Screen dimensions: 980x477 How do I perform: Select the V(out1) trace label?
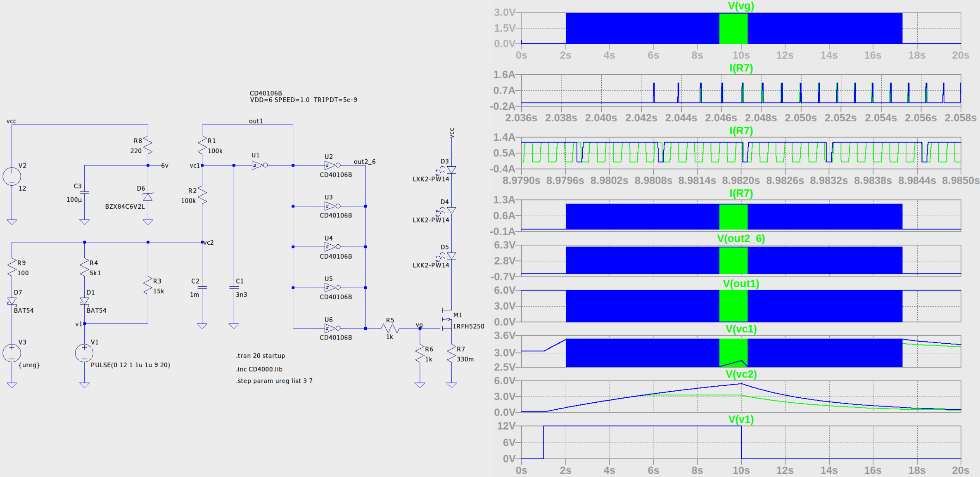(741, 283)
